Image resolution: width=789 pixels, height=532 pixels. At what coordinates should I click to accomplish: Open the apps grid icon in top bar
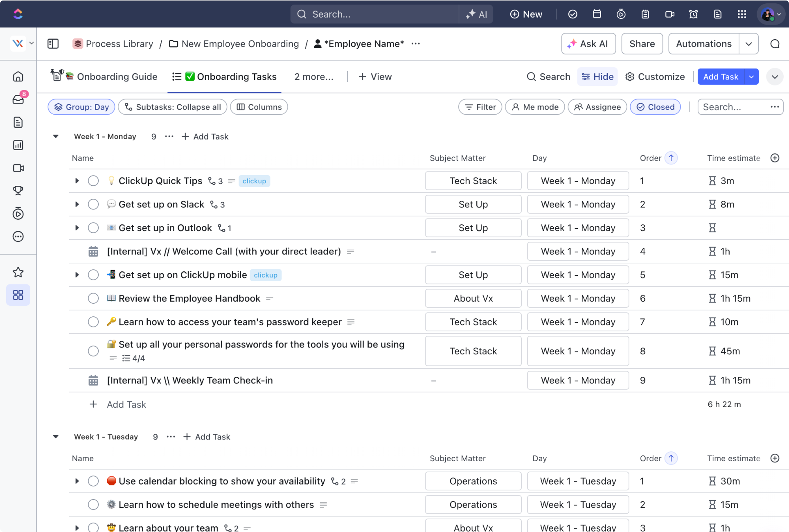742,14
